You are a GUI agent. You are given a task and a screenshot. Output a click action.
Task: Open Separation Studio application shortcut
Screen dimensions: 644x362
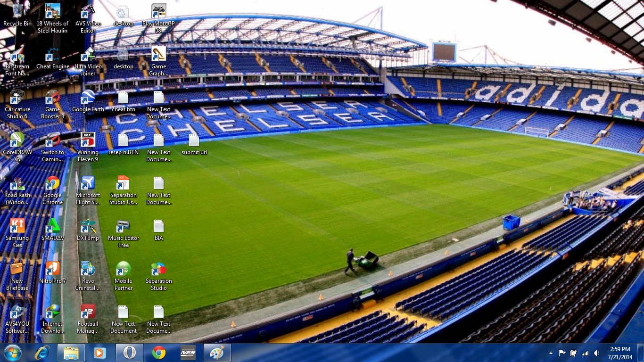point(158,276)
